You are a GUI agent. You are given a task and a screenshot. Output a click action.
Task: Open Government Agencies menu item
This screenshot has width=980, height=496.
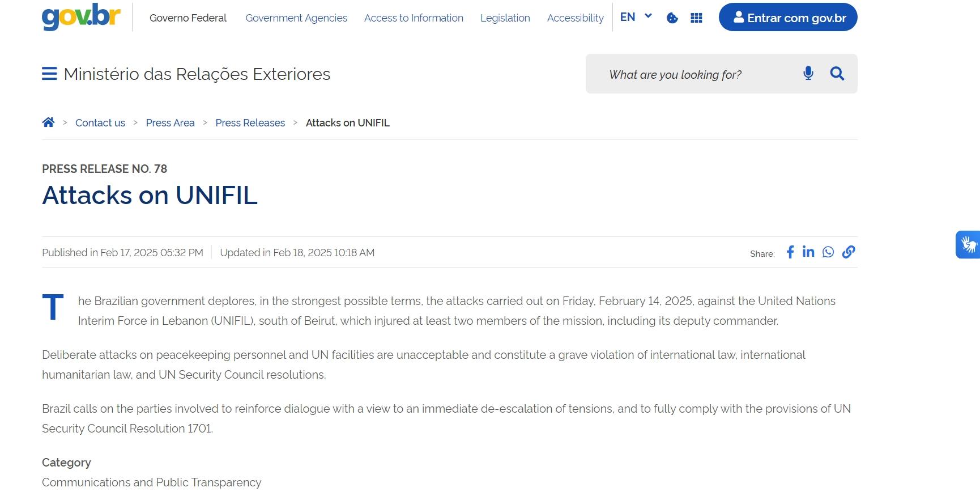[296, 18]
